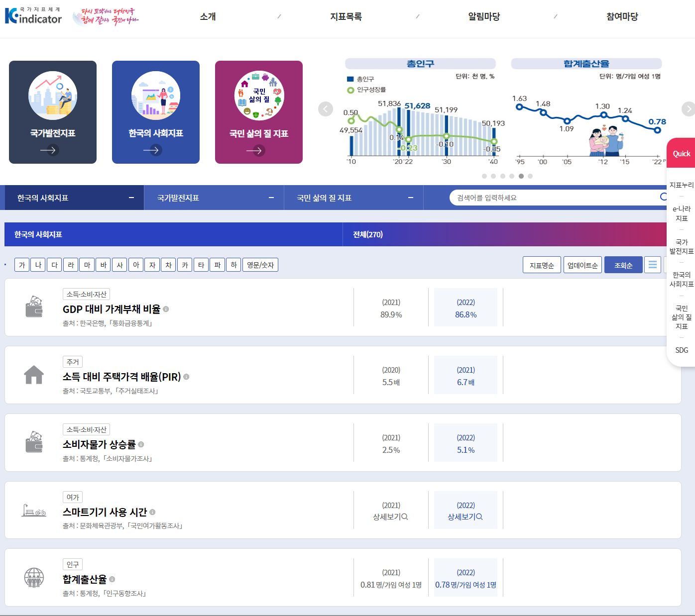This screenshot has width=695, height=616.
Task: Click info icon next to 스마트기기 사용 시간
Action: click(152, 512)
